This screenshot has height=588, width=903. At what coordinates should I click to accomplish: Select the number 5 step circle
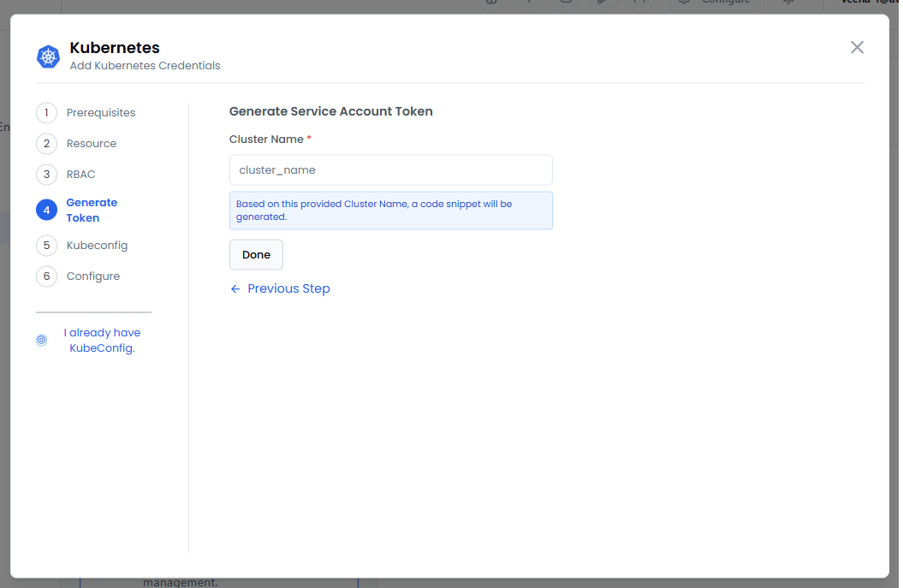pyautogui.click(x=46, y=246)
